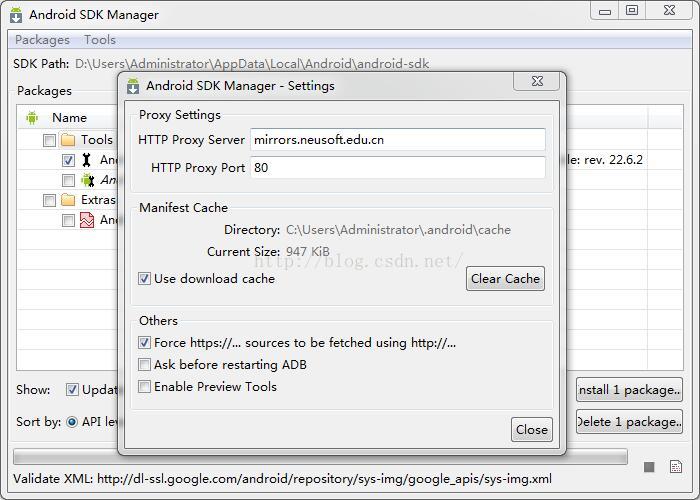Click the Settings dialog title icon
The width and height of the screenshot is (700, 500).
[133, 86]
